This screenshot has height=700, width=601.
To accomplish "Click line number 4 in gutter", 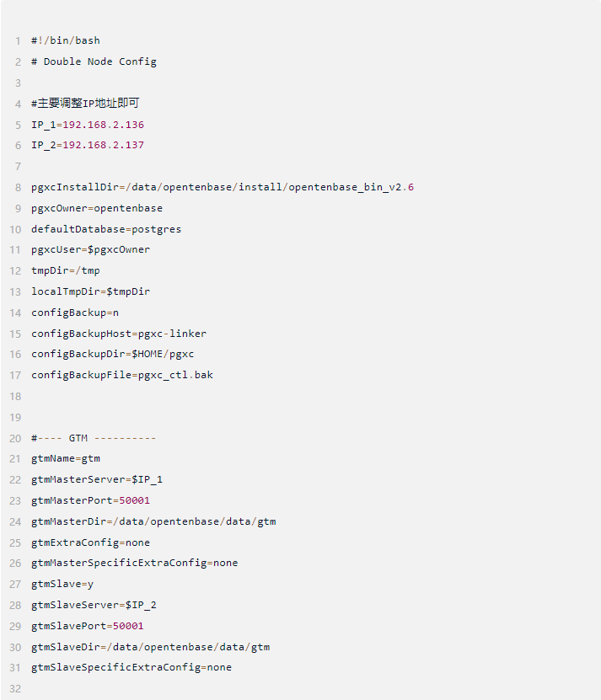I will click(18, 104).
